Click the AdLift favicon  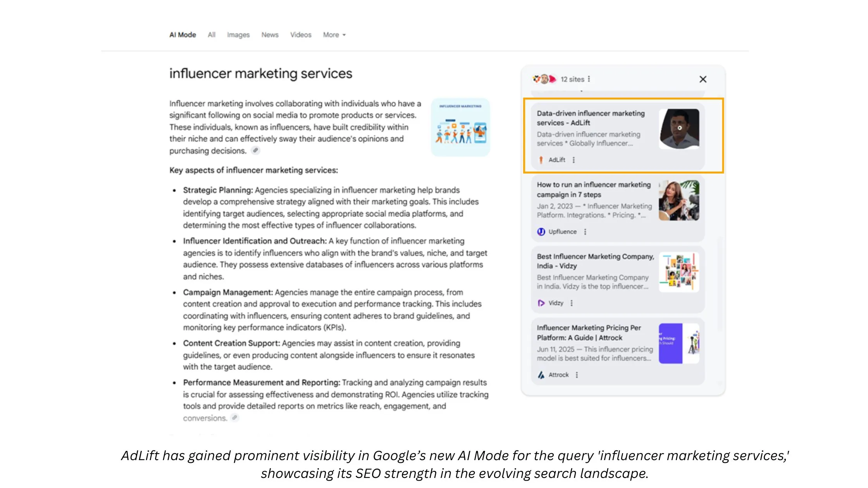point(541,160)
